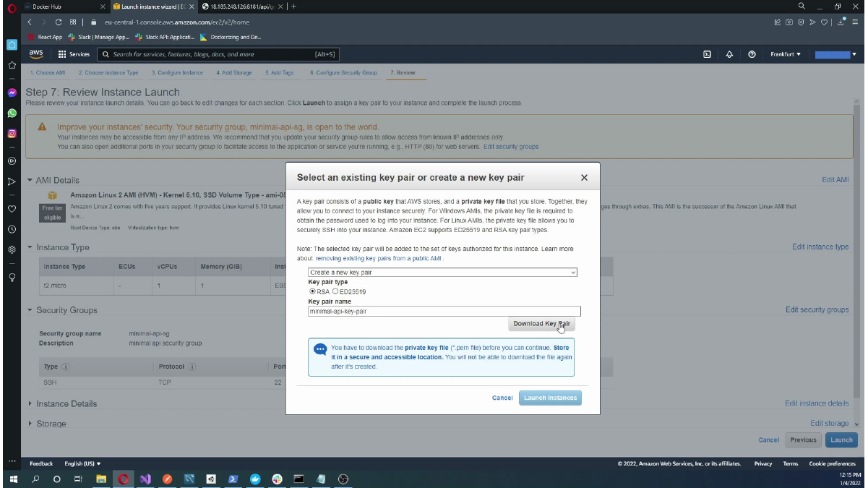The width and height of the screenshot is (868, 488).
Task: Close the key pair dialog with X
Action: point(584,177)
